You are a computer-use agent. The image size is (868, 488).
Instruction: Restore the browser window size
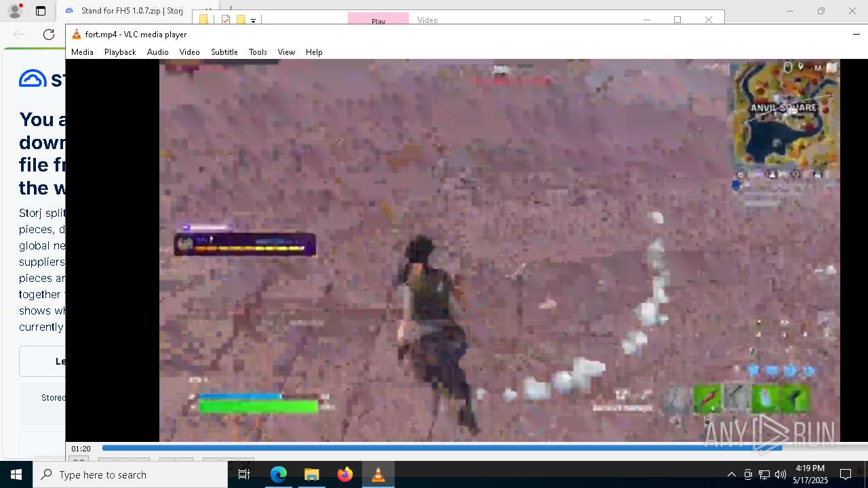[x=821, y=11]
